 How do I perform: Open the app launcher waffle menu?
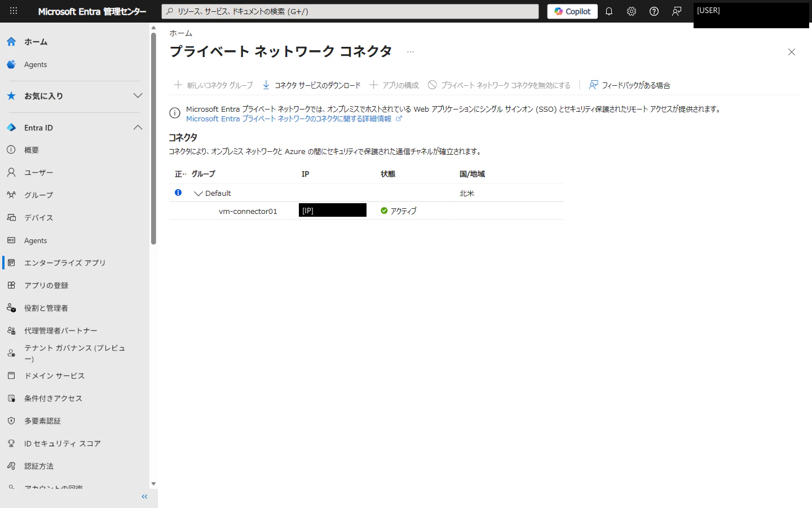[x=14, y=11]
